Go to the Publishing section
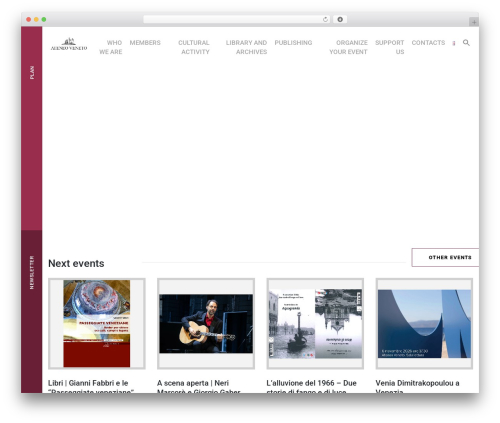Screen dimensions: 500x423 tap(293, 43)
